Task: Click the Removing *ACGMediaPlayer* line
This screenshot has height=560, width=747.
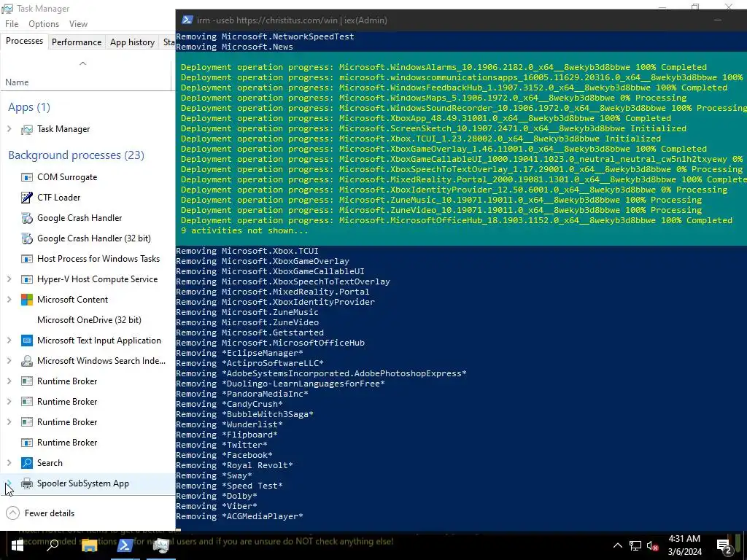Action: click(239, 516)
